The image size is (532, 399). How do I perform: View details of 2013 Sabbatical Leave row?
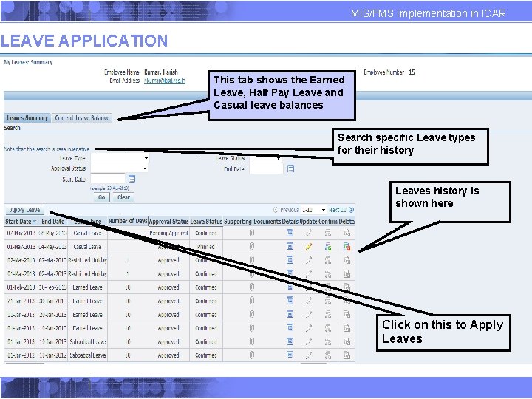coord(290,341)
